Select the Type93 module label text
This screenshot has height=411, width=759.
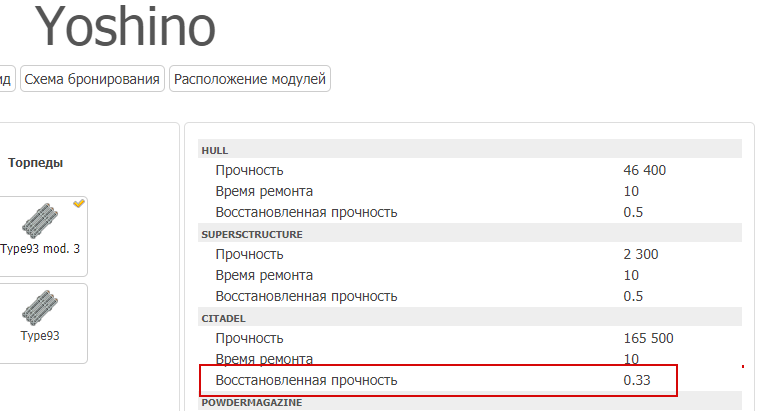tap(40, 335)
